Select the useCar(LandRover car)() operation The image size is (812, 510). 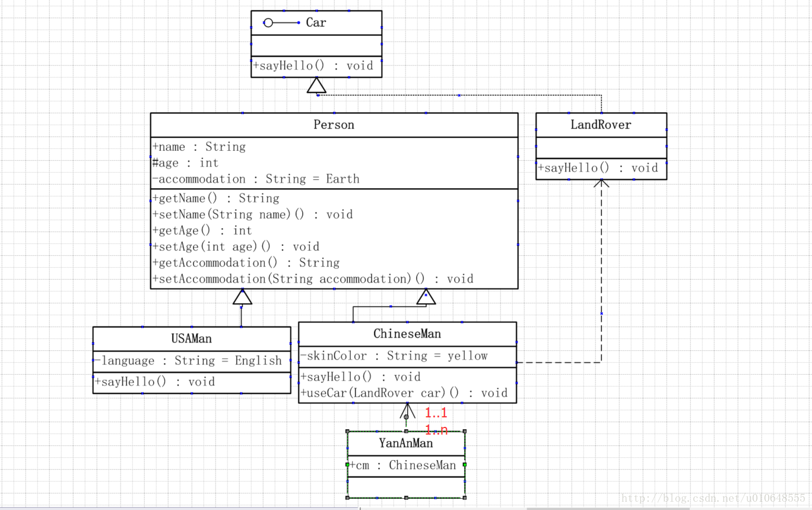click(404, 393)
